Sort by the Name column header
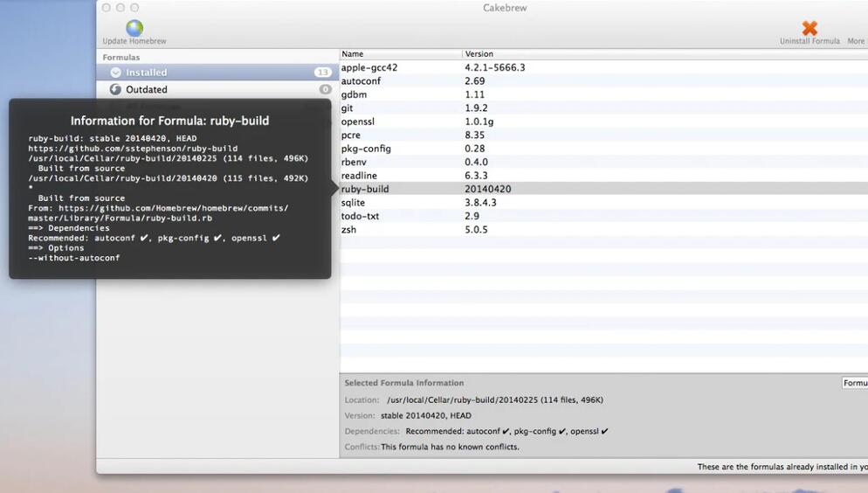This screenshot has width=868, height=493. [400, 53]
